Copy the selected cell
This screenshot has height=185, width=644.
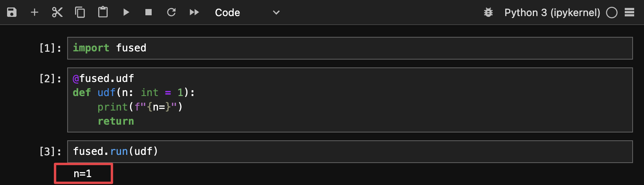coord(80,13)
